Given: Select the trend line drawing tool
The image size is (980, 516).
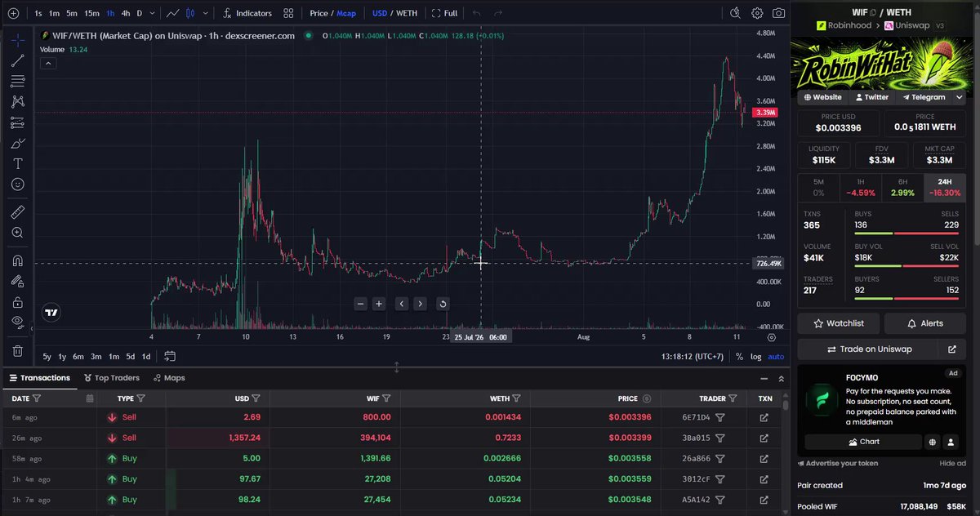Looking at the screenshot, I should click(17, 60).
